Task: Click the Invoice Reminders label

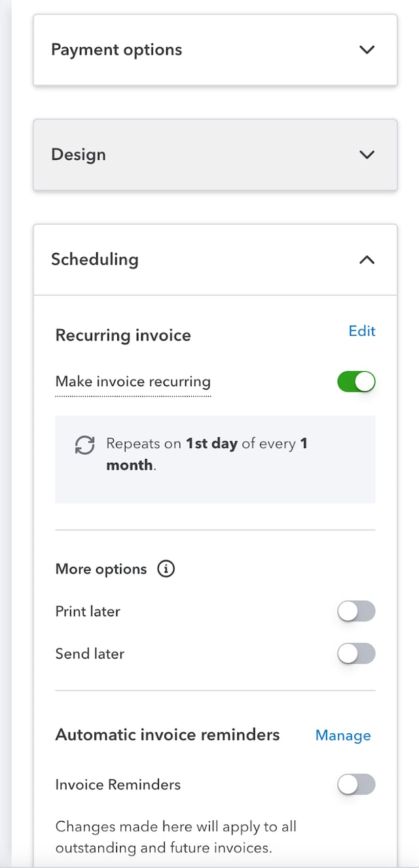Action: pyautogui.click(x=118, y=784)
